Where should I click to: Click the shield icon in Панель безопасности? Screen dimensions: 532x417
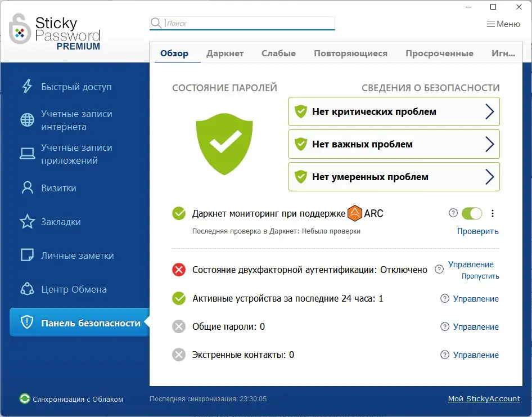click(27, 322)
